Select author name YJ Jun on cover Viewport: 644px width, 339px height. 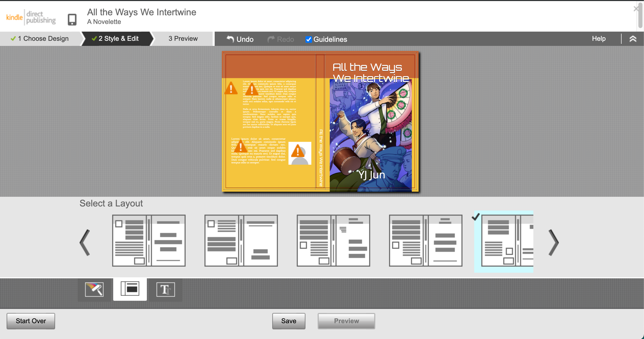click(x=371, y=175)
